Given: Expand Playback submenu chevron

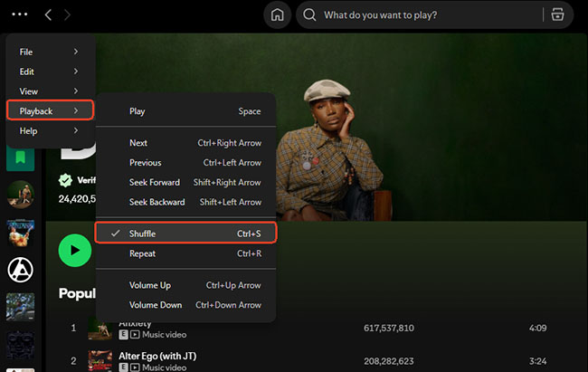Looking at the screenshot, I should (x=76, y=110).
